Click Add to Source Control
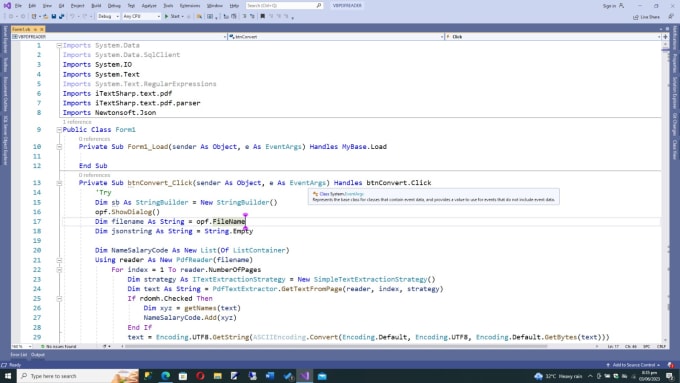Viewport: 680px width, 383px height. click(x=633, y=365)
